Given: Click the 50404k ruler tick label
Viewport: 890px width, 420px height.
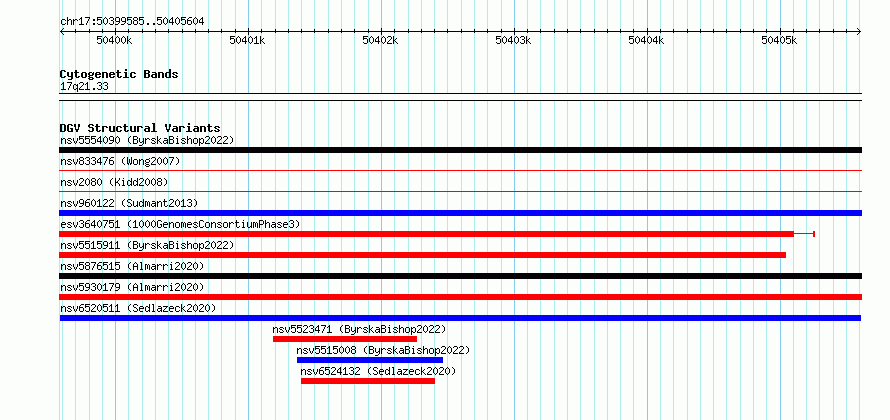Looking at the screenshot, I should 646,40.
